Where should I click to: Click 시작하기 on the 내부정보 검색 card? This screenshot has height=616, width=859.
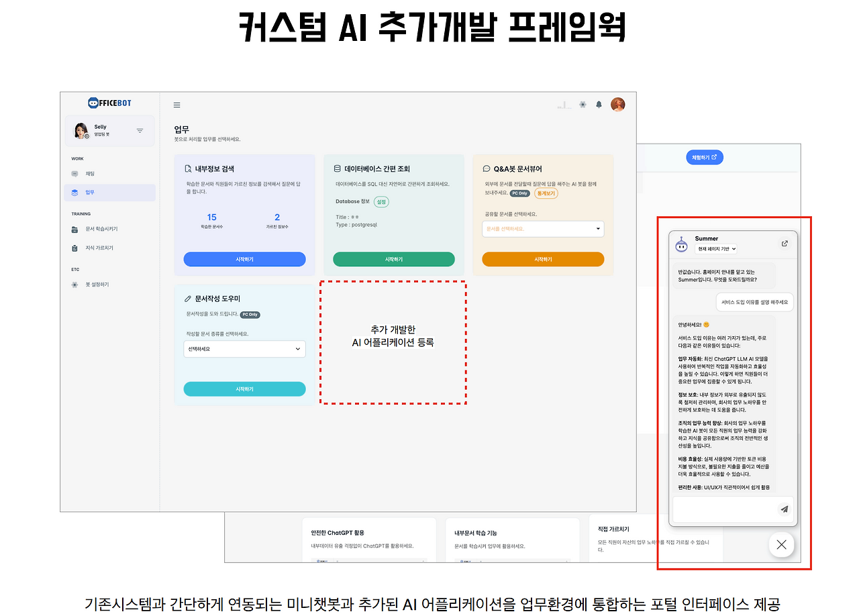pyautogui.click(x=244, y=260)
